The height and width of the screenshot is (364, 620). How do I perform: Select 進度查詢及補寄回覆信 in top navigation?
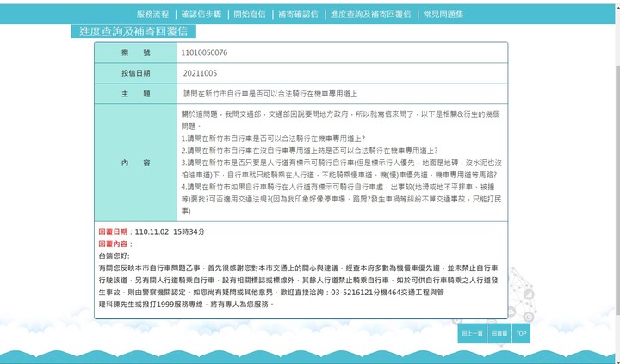[x=371, y=15]
